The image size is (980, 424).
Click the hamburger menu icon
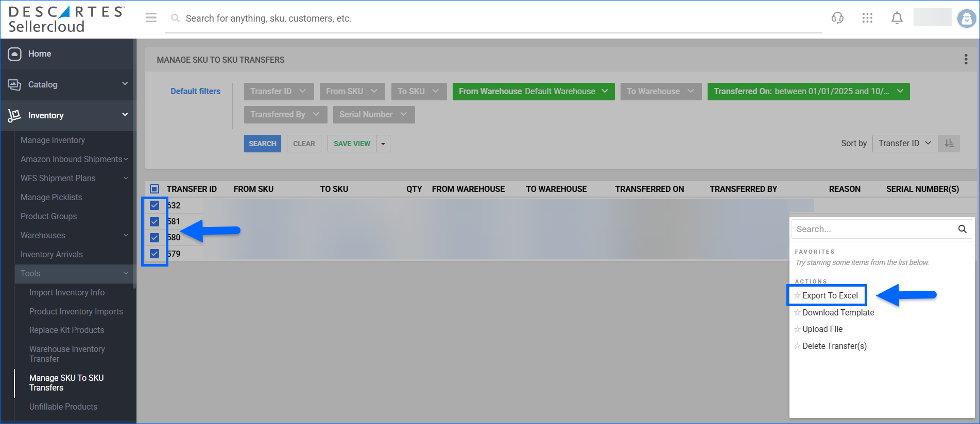(151, 18)
